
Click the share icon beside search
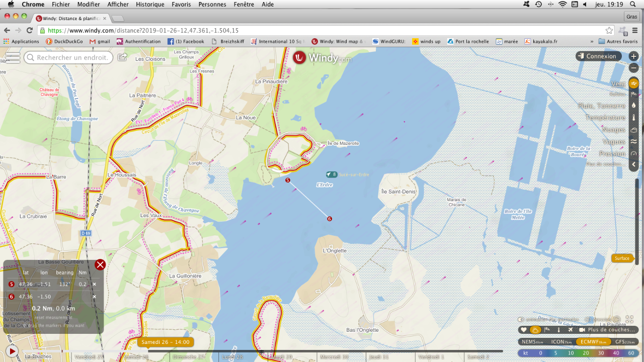coord(122,57)
